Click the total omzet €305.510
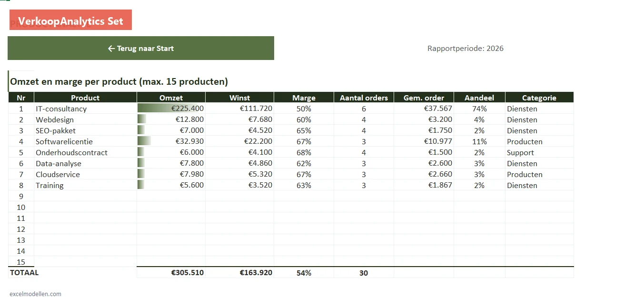This screenshot has width=644, height=308. pyautogui.click(x=171, y=273)
